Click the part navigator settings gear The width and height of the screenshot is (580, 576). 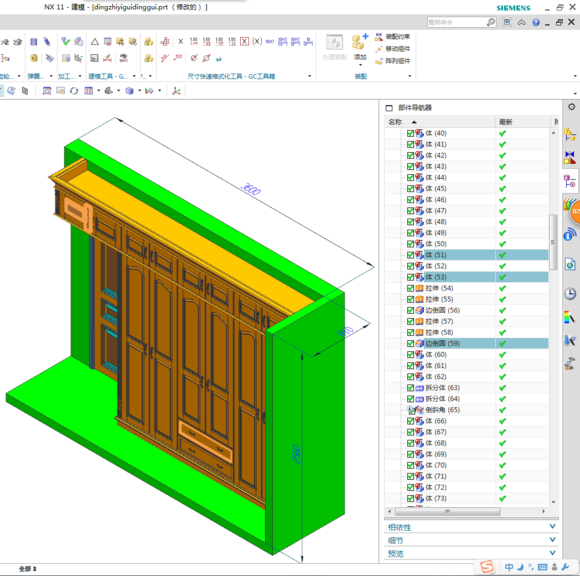[x=571, y=107]
